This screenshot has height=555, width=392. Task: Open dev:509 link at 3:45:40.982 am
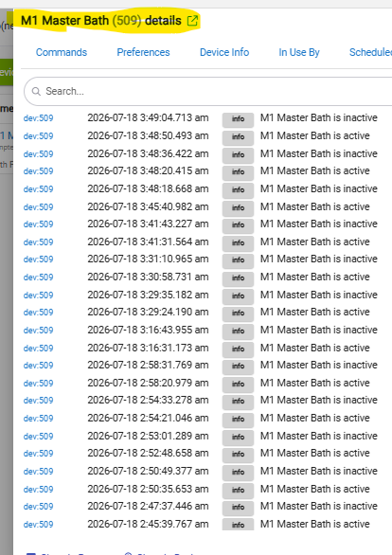coord(38,206)
